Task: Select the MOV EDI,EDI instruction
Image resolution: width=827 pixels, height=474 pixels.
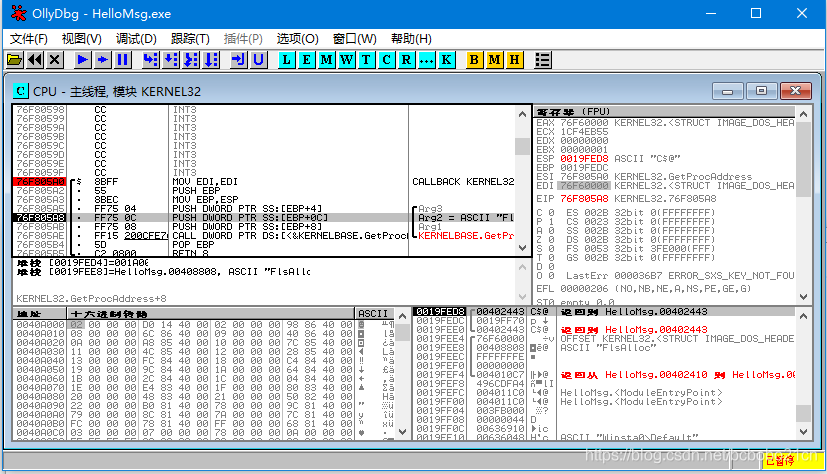Action: [x=205, y=181]
